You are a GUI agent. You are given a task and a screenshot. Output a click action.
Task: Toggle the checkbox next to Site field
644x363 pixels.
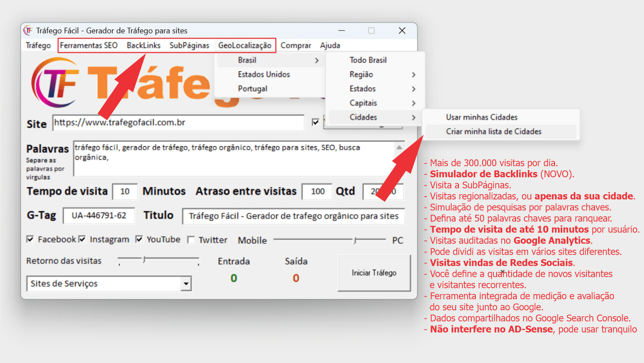click(316, 122)
